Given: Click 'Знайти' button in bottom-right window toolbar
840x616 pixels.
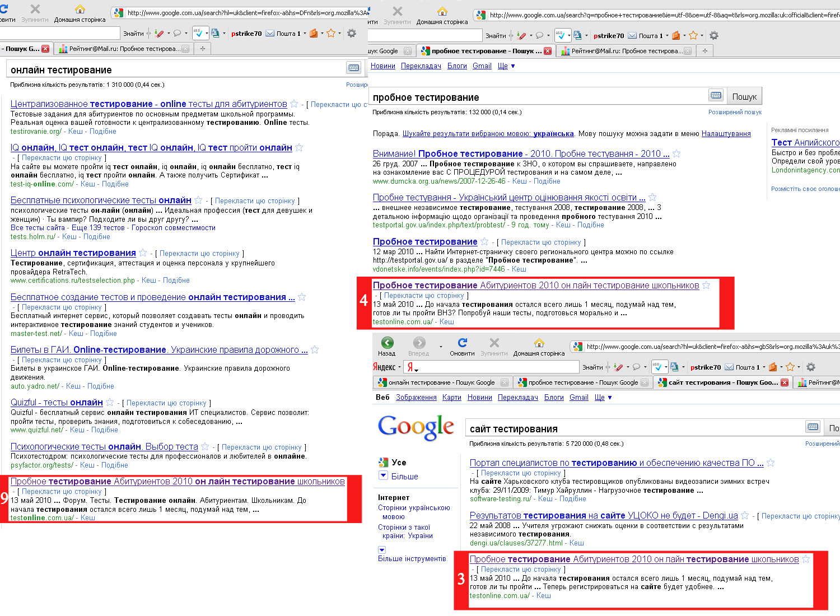Looking at the screenshot, I should pyautogui.click(x=592, y=367).
